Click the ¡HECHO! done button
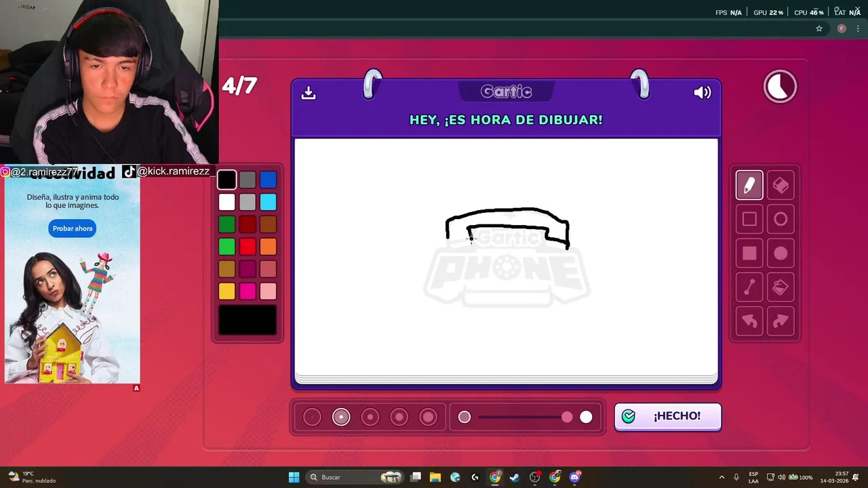The image size is (868, 488). [x=668, y=416]
